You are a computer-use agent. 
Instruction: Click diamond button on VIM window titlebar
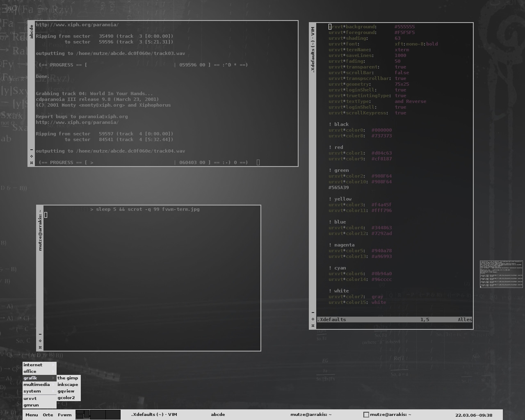point(313,319)
